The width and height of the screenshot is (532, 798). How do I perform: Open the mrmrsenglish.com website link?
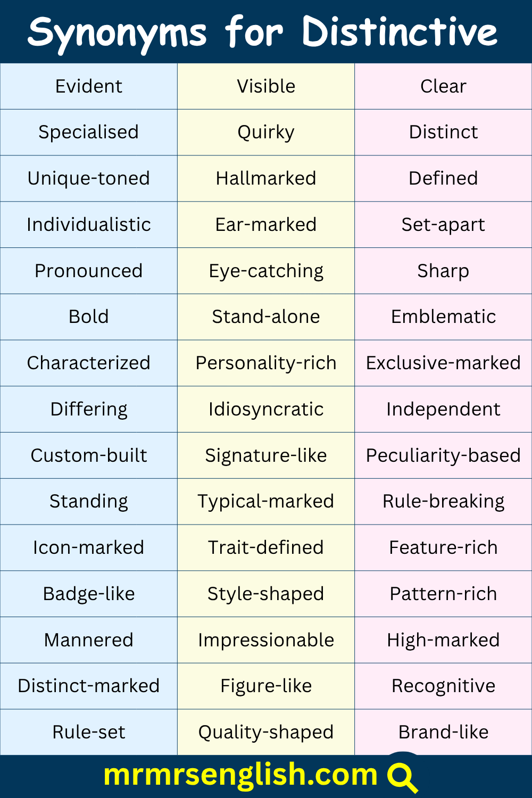(240, 775)
